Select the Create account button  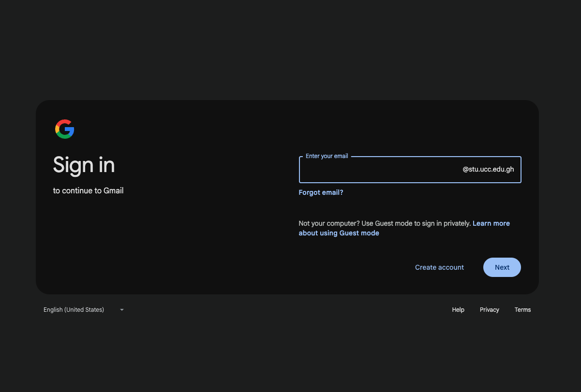pos(439,267)
